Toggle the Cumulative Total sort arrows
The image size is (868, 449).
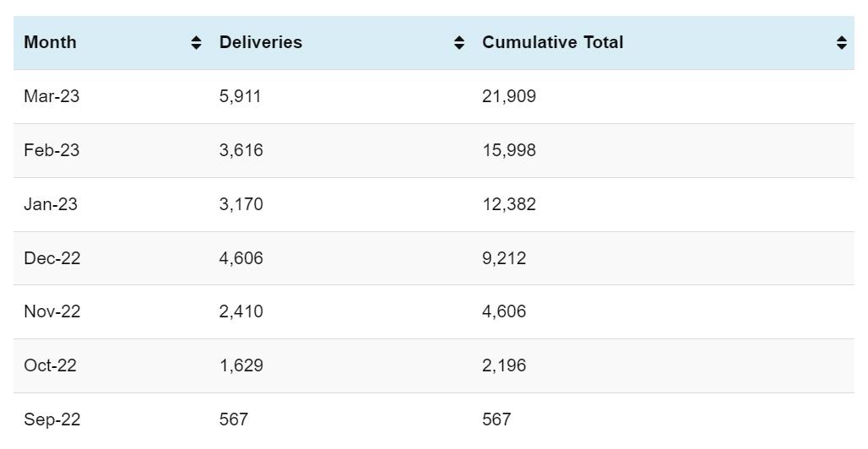pyautogui.click(x=841, y=43)
